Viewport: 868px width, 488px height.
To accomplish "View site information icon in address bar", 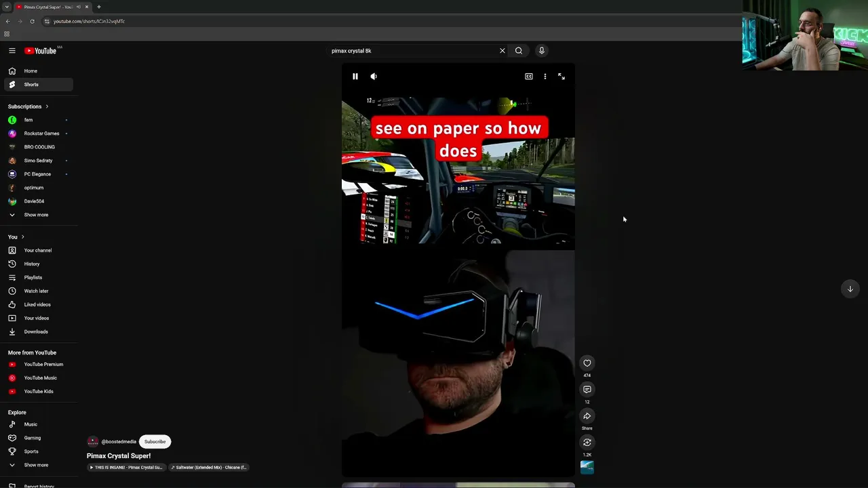I will (47, 21).
